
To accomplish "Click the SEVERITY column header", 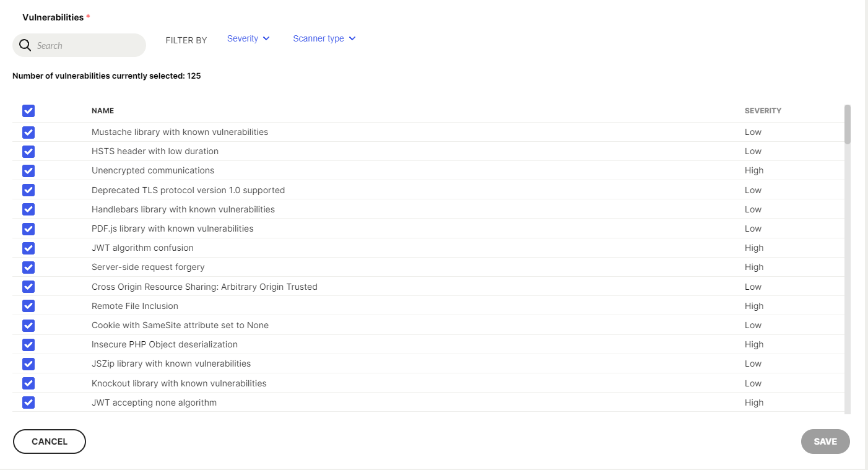I will (763, 111).
